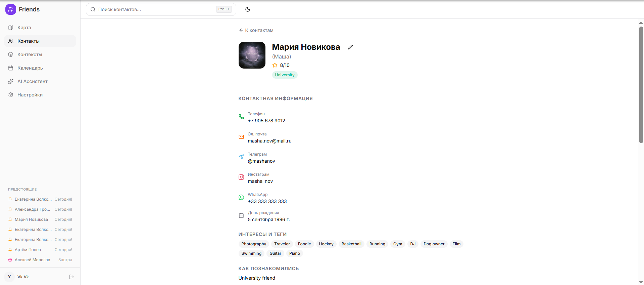Select the Traveler tag

282,244
